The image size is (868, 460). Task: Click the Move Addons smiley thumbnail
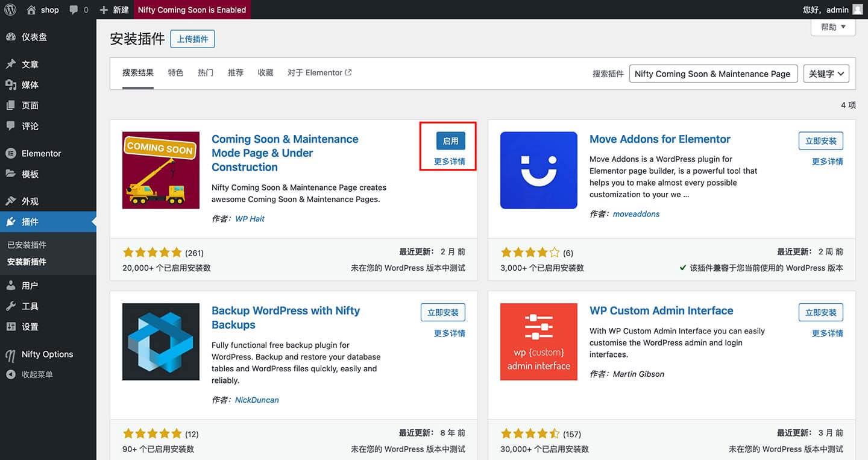click(539, 171)
